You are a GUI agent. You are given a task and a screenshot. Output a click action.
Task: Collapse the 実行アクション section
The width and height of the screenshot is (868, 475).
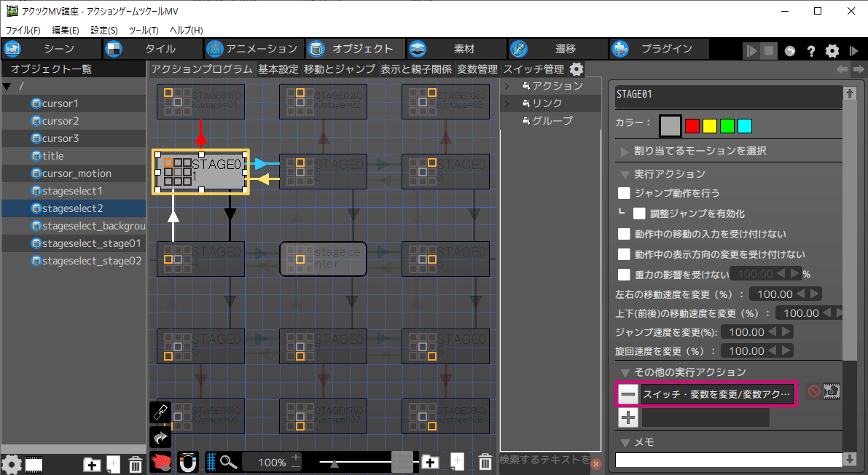tap(625, 174)
